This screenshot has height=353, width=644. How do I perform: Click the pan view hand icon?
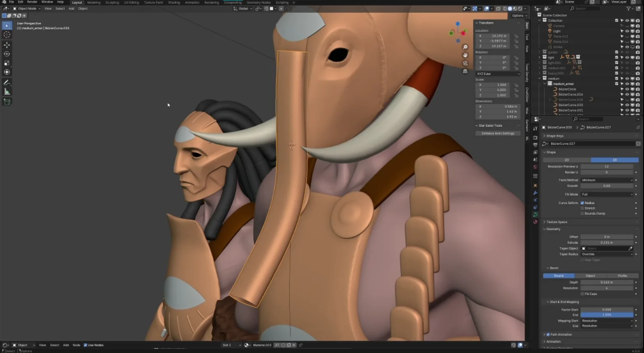[x=465, y=55]
